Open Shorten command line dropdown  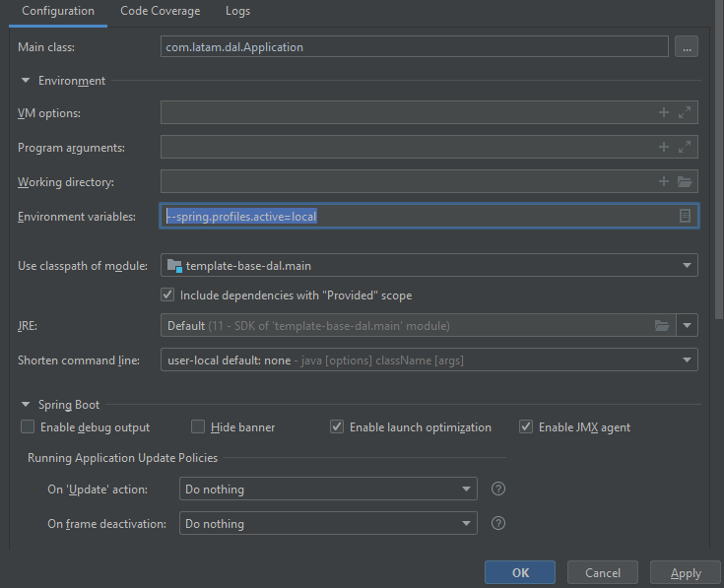pyautogui.click(x=428, y=359)
